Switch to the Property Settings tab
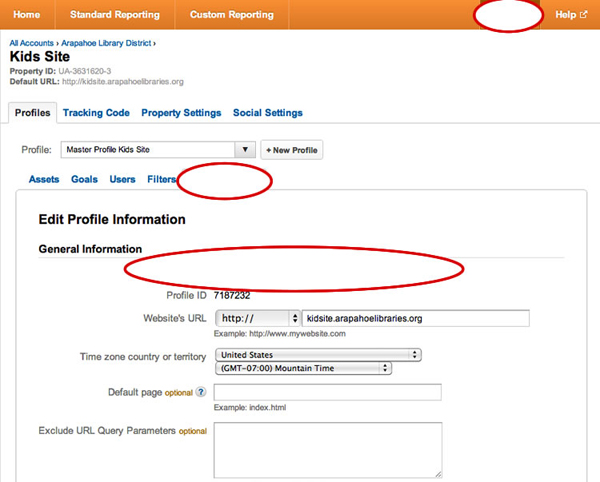 pyautogui.click(x=181, y=113)
